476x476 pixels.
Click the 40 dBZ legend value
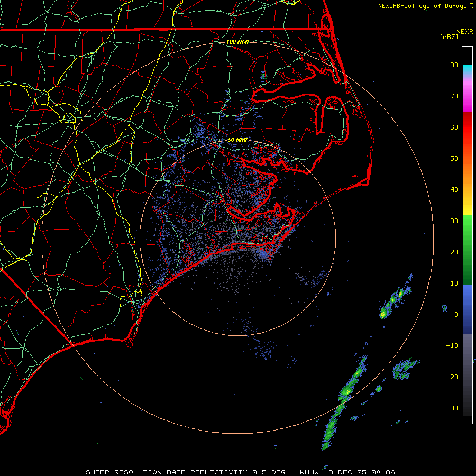tap(454, 190)
